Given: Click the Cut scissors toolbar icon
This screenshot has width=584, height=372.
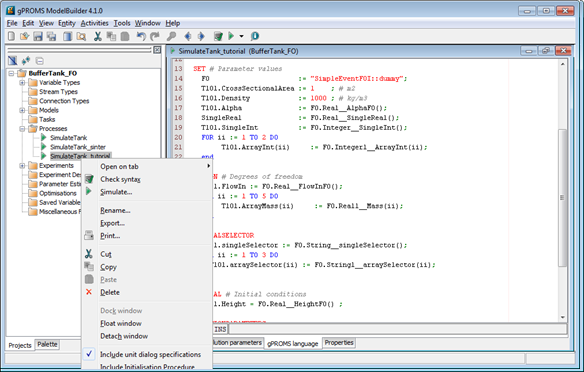Looking at the screenshot, I should coord(98,36).
